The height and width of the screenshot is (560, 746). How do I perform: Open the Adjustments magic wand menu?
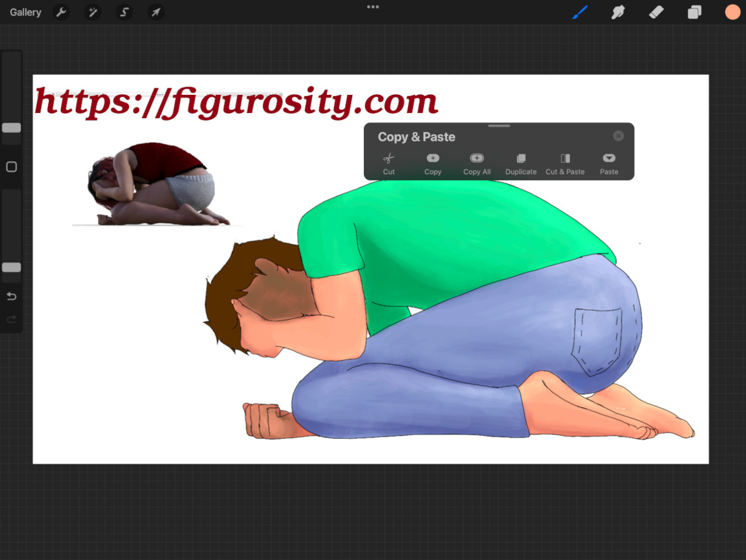[93, 12]
